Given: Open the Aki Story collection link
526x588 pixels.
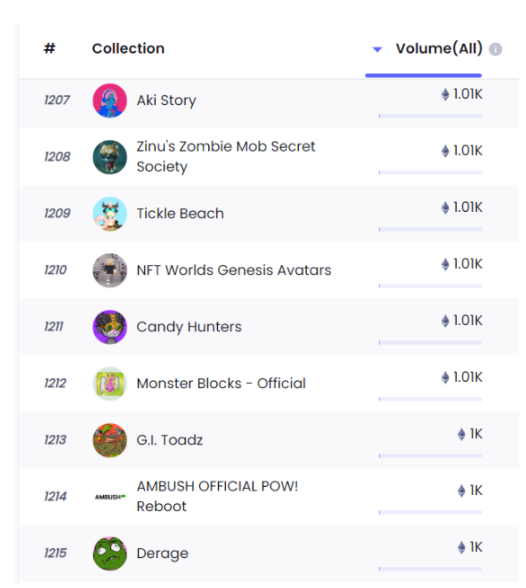Looking at the screenshot, I should pos(166,100).
